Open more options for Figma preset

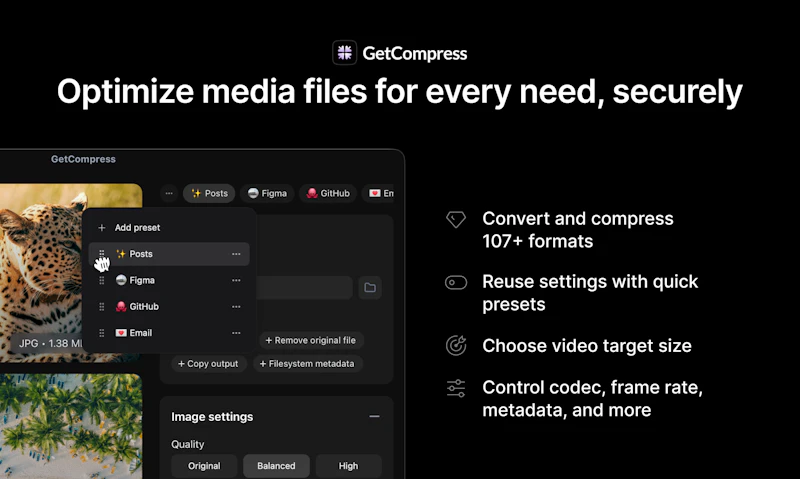click(x=236, y=280)
